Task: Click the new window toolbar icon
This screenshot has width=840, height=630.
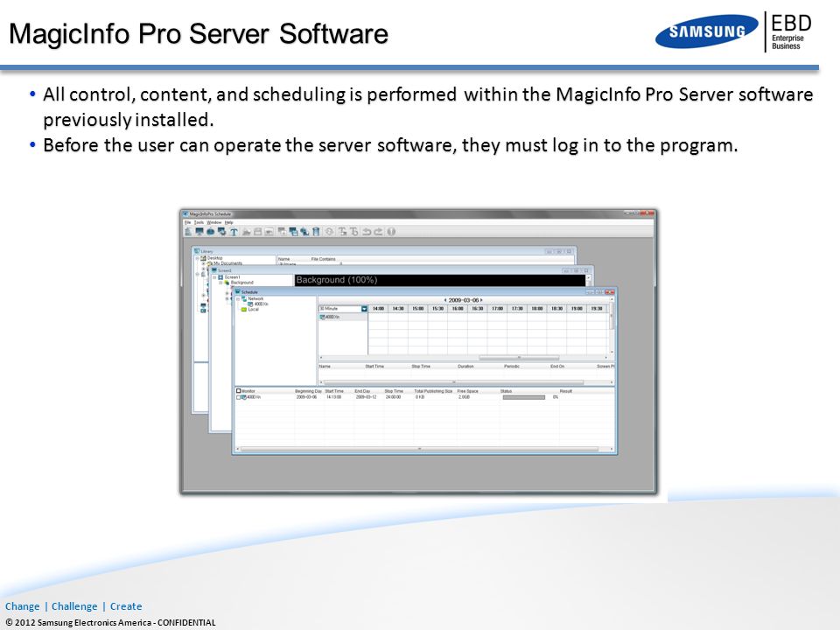Action: pos(282,231)
